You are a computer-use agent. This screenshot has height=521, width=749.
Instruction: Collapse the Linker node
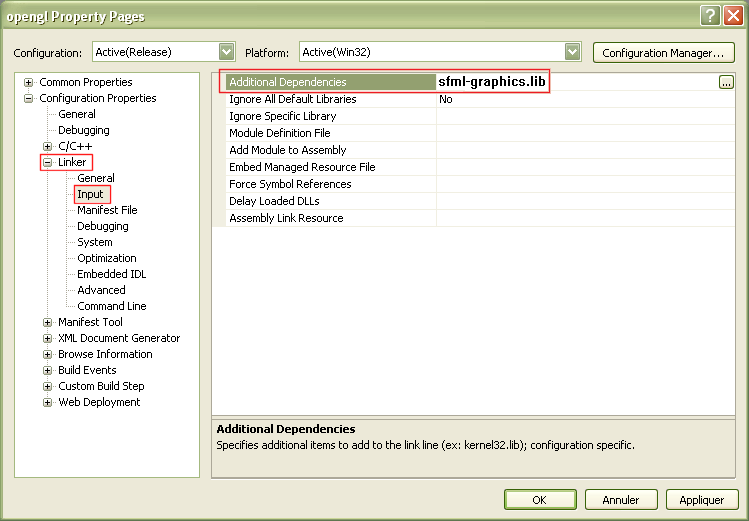point(48,162)
